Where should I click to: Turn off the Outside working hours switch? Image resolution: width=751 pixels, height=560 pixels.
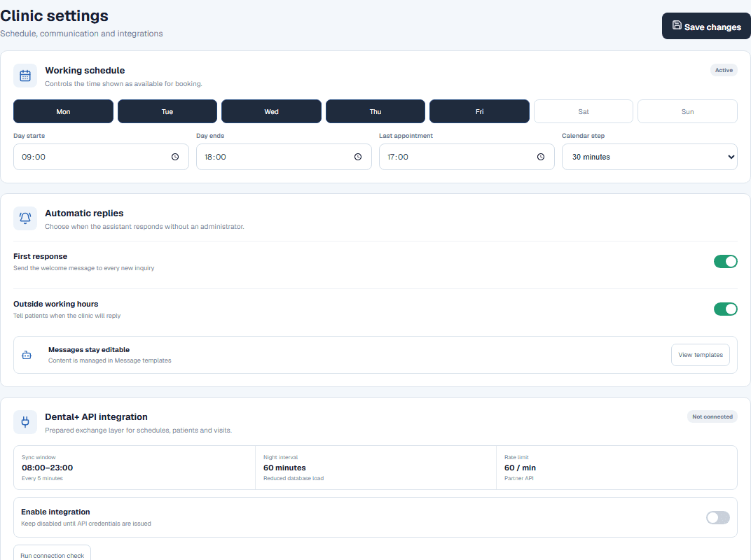pos(726,309)
